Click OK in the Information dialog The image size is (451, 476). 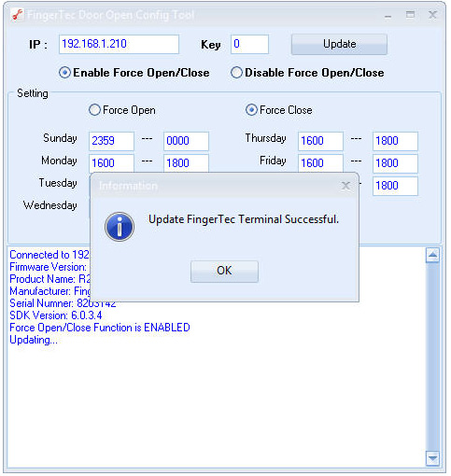[224, 272]
